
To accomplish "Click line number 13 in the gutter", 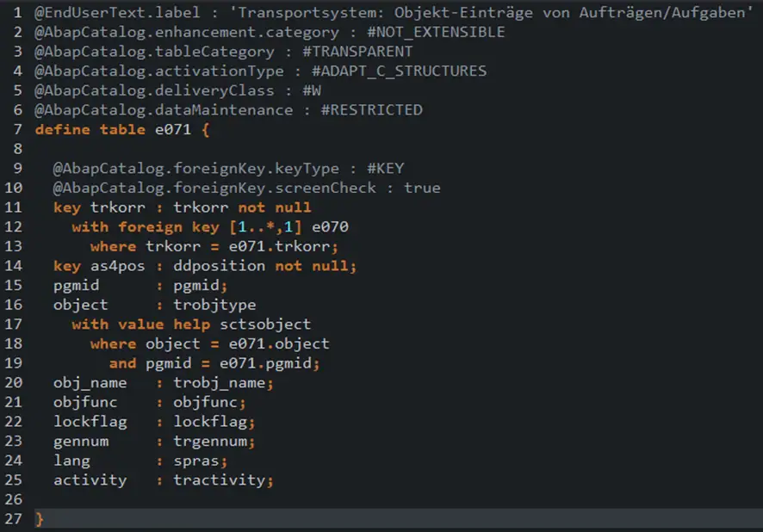I will (13, 245).
